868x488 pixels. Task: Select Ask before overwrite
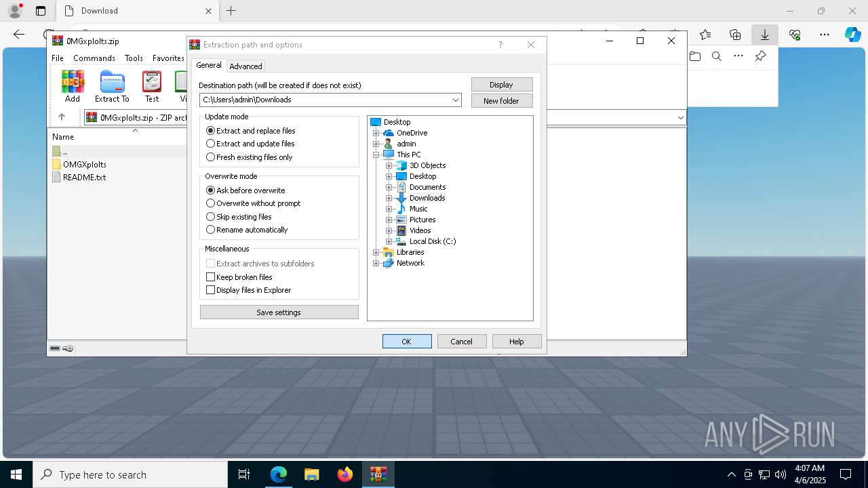245,190
